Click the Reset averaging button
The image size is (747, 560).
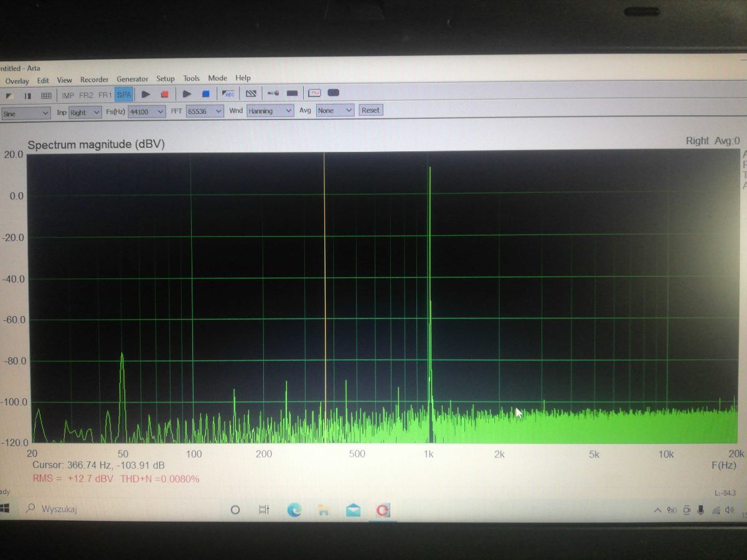(370, 110)
